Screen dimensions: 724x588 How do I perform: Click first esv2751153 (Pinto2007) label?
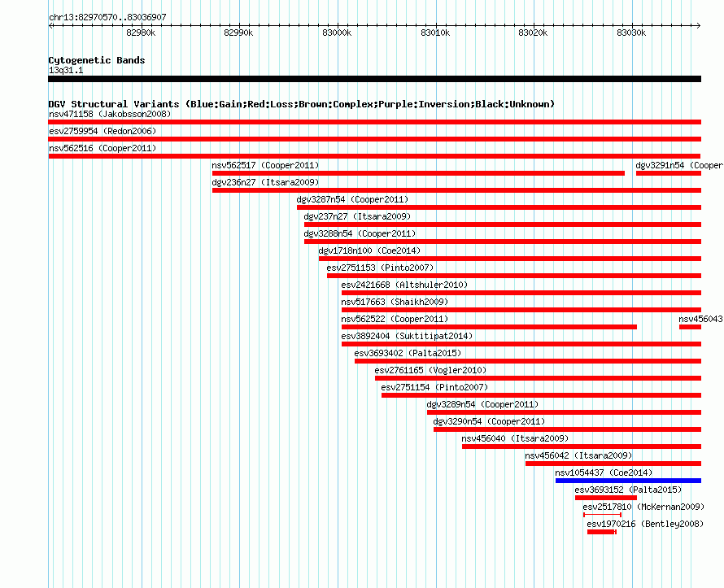coord(380,268)
